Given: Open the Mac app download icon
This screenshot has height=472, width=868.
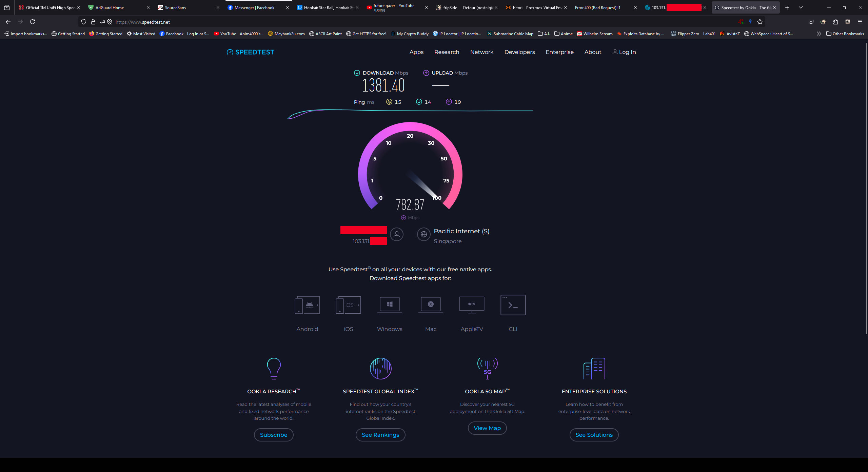Looking at the screenshot, I should click(431, 305).
